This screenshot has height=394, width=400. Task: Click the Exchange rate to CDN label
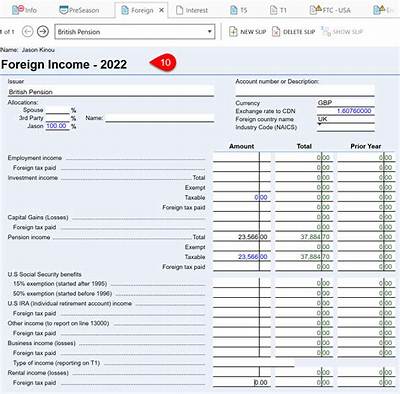pyautogui.click(x=265, y=111)
